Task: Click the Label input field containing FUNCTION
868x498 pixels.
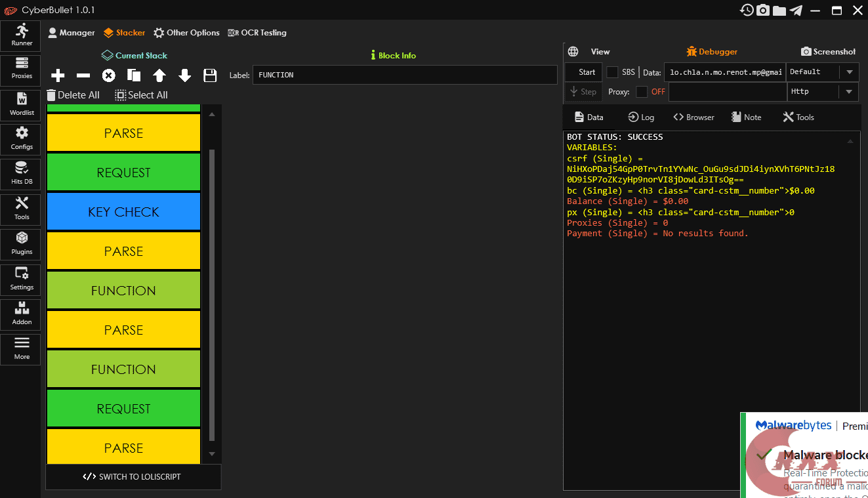Action: pyautogui.click(x=404, y=75)
